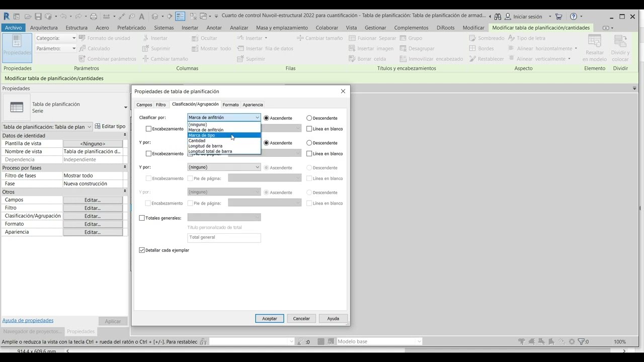Click Aceptar button
644x362 pixels.
click(x=270, y=318)
